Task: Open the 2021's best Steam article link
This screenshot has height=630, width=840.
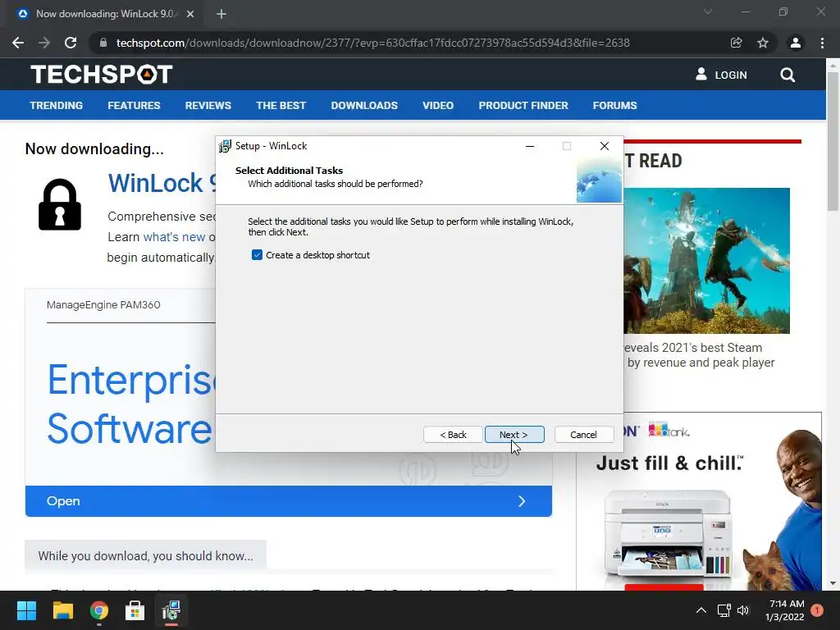Action: coord(699,355)
